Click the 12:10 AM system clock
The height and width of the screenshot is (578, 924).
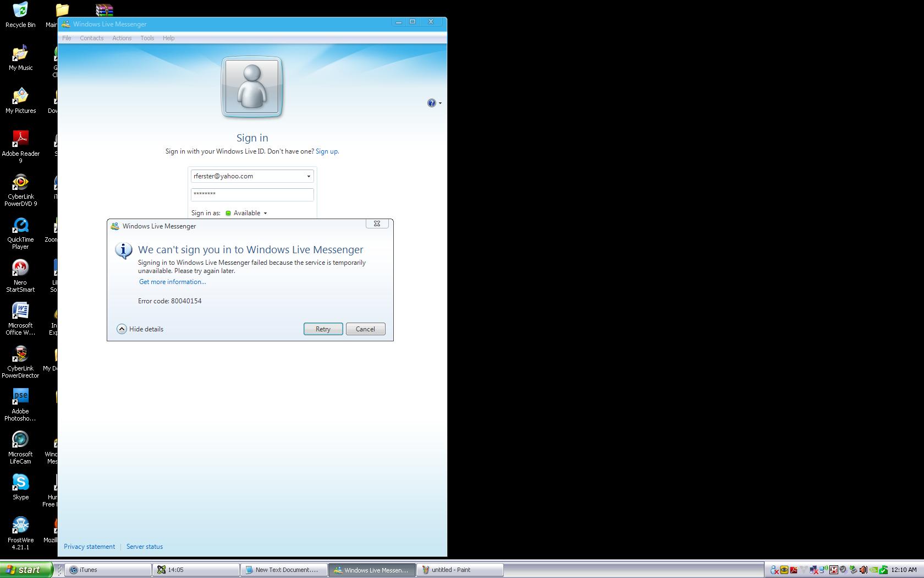[904, 570]
